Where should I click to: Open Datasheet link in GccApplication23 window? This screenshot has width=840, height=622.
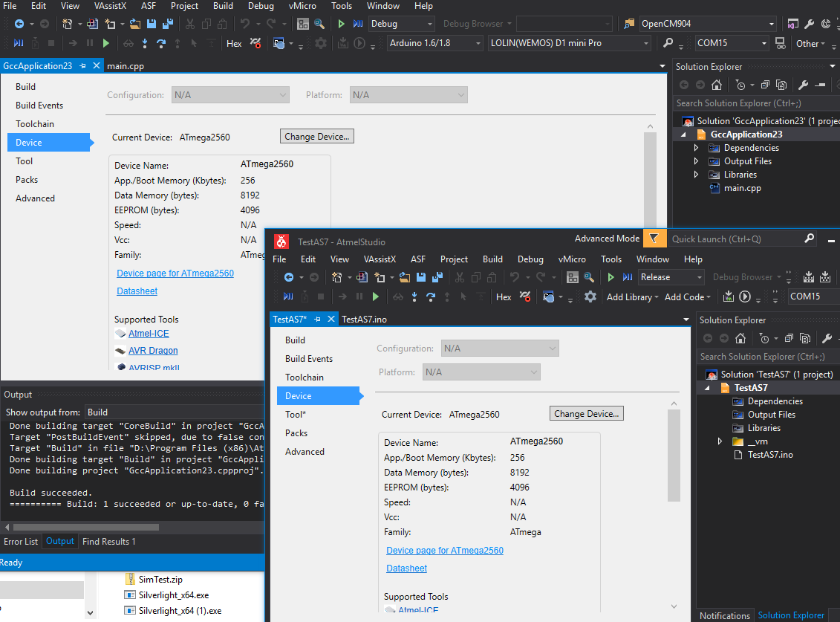[137, 291]
